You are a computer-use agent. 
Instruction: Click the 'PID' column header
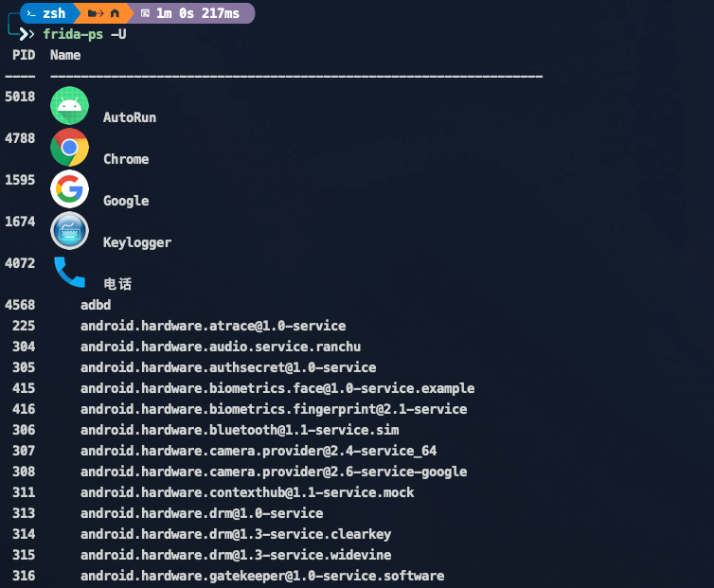click(x=24, y=55)
